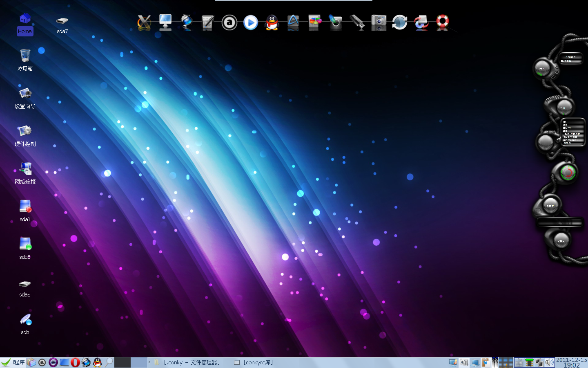Image resolution: width=588 pixels, height=368 pixels.
Task: Click the 2011-12-15 19:02 clock
Action: (x=572, y=363)
